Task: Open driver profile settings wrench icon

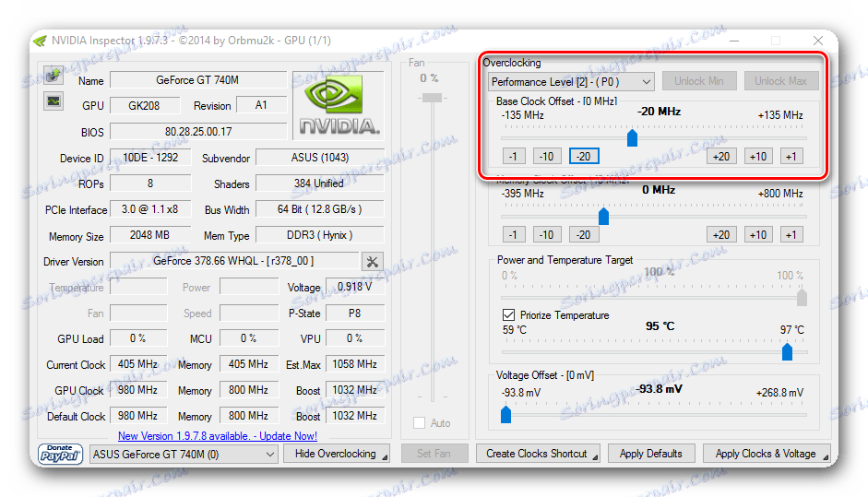Action: coord(372,262)
